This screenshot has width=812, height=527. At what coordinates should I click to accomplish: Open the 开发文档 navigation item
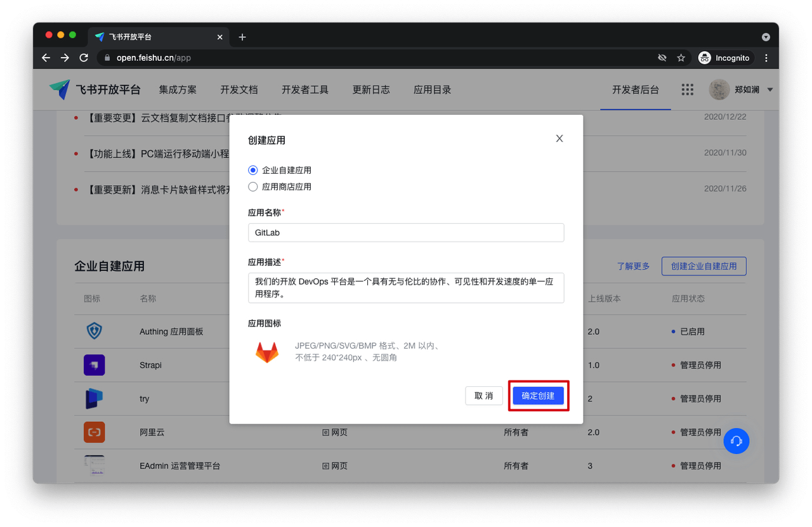239,89
